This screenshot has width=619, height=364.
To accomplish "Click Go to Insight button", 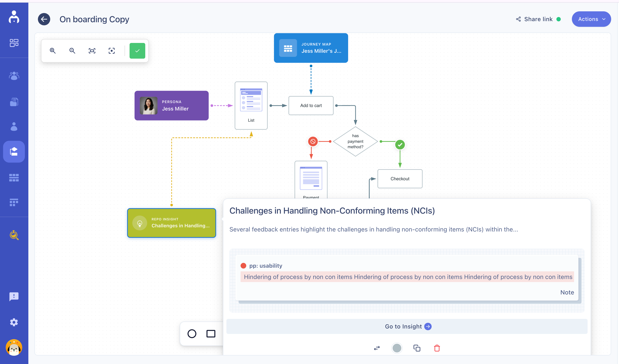I will 407,326.
